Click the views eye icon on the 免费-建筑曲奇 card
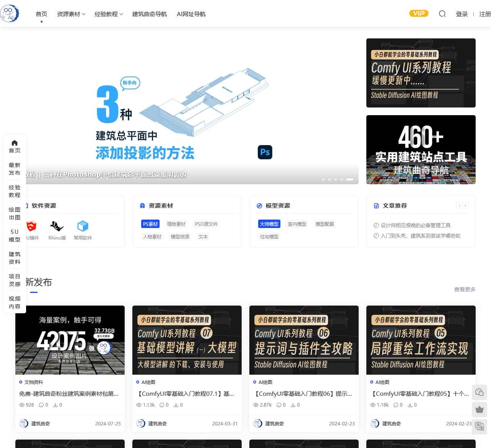 point(22,405)
